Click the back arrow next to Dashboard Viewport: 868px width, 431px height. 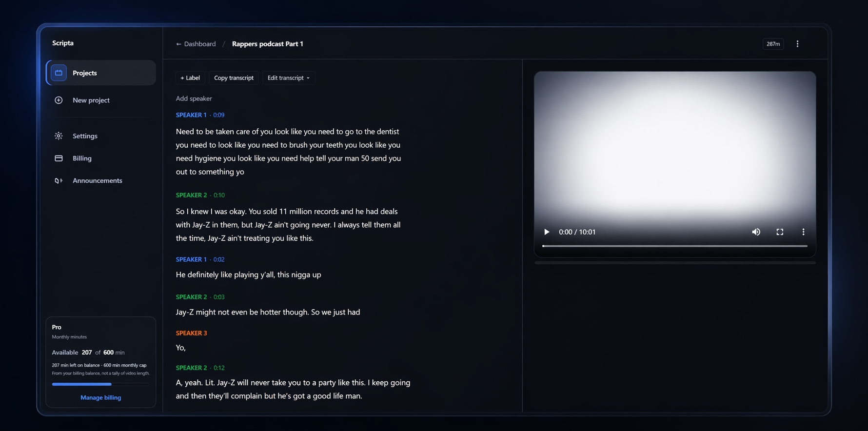pos(178,44)
